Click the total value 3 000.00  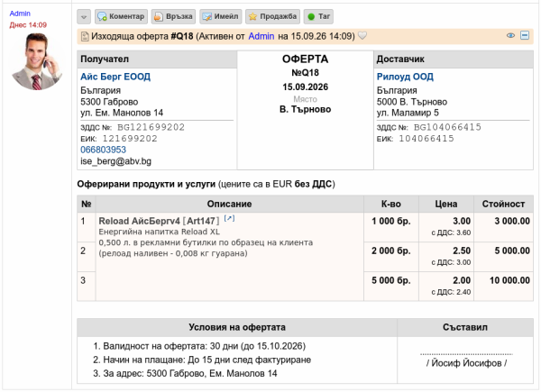pos(512,221)
